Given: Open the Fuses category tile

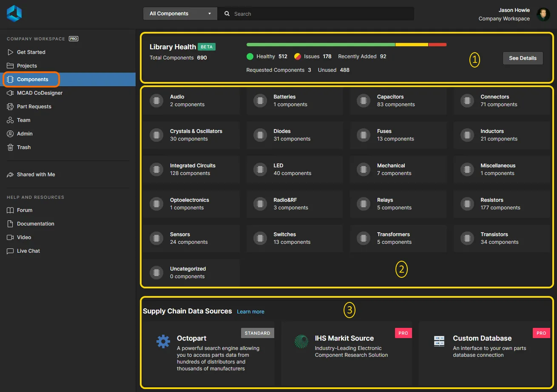Looking at the screenshot, I should coord(398,135).
